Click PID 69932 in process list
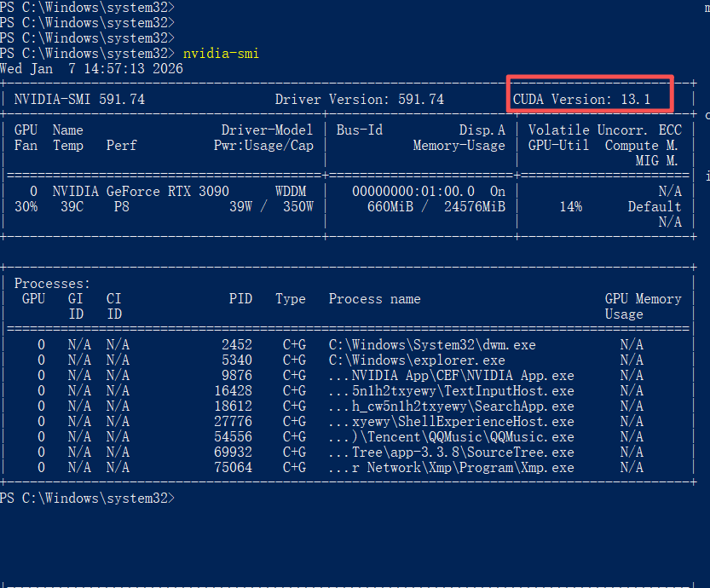Viewport: 710px width, 588px height. 234,453
